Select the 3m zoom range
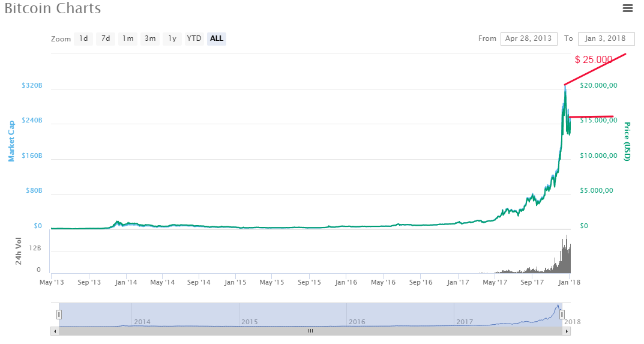644x344 pixels. click(x=150, y=38)
